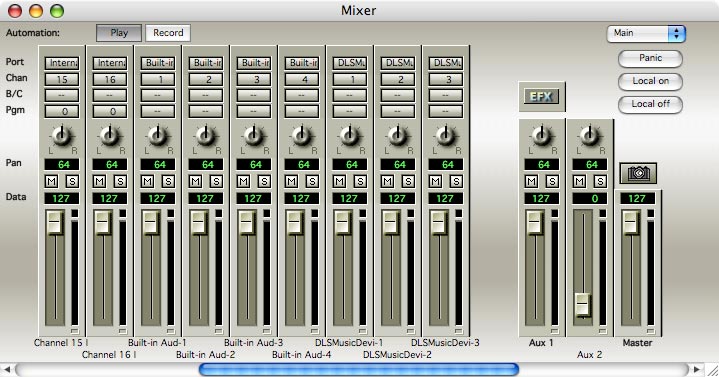Click the Master volume fader handle
This screenshot has height=377, width=719.
631,223
